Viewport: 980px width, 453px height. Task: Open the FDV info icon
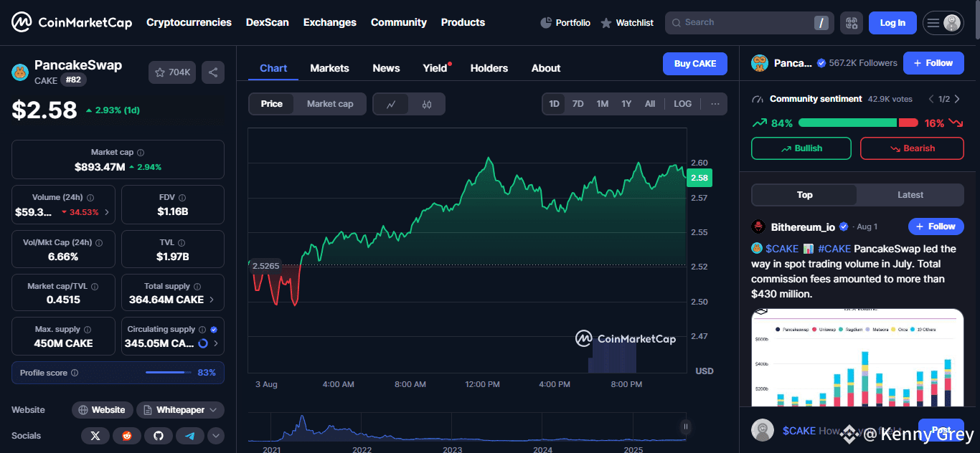[182, 197]
